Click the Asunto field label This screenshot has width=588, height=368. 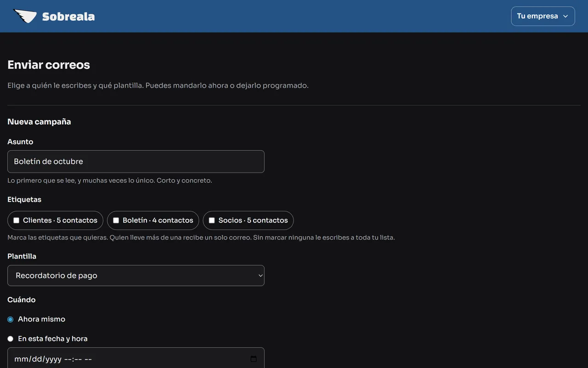[20, 142]
